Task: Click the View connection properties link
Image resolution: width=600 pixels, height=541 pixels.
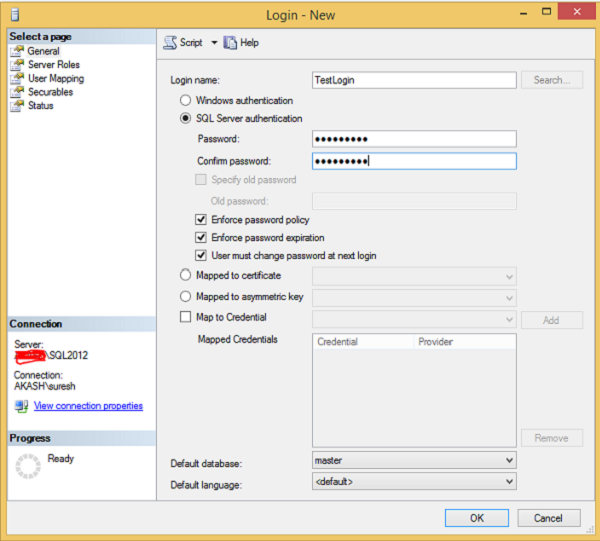Action: point(88,406)
